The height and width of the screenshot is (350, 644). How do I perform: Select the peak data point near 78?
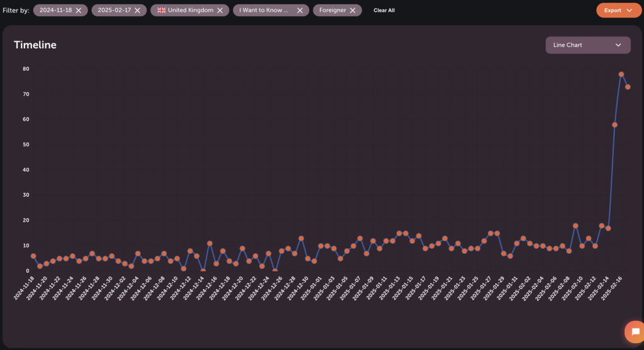(621, 74)
